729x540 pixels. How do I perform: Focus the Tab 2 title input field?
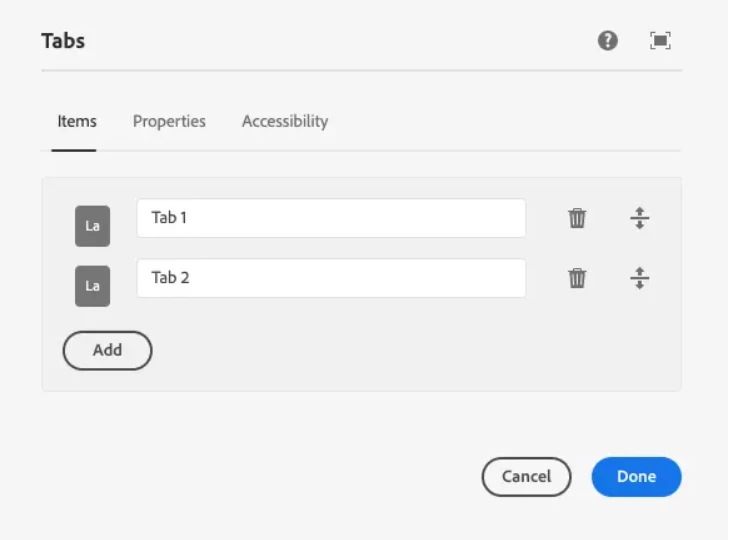[x=331, y=278]
